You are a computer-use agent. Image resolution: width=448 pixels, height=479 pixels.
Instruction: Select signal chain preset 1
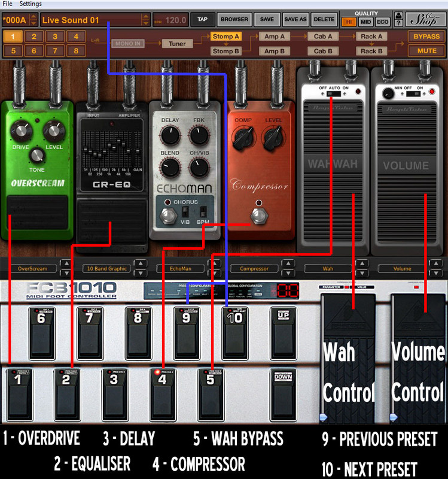(13, 37)
